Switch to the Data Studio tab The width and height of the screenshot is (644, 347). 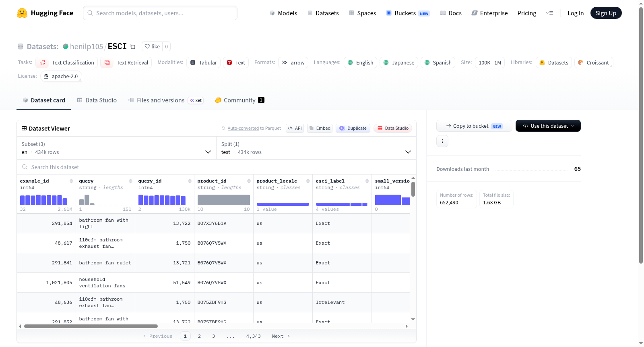point(97,100)
